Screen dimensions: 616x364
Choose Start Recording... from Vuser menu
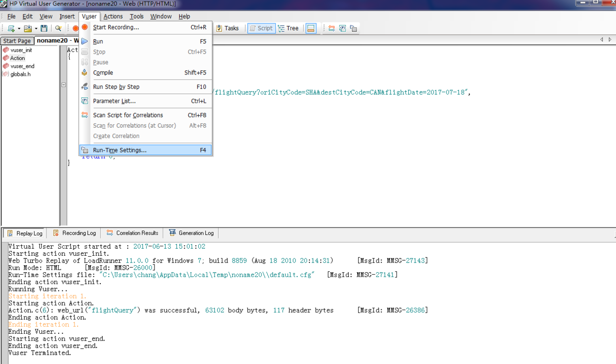[146, 27]
